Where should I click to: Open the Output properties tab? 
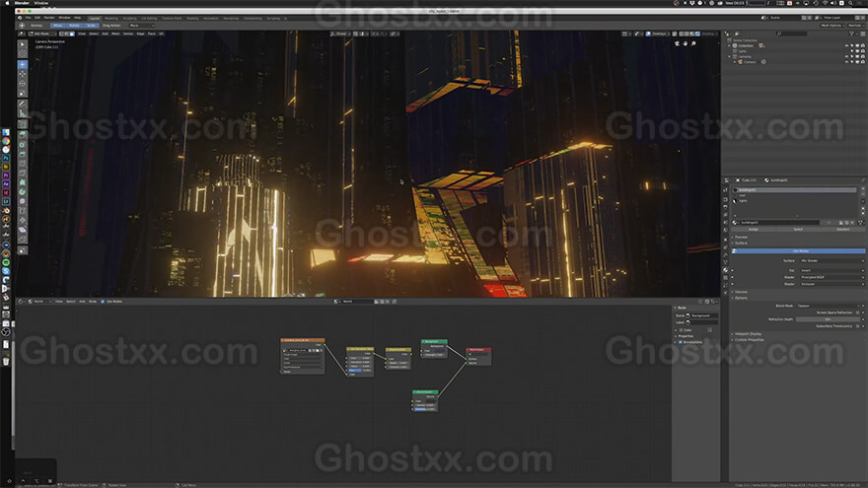pyautogui.click(x=726, y=207)
